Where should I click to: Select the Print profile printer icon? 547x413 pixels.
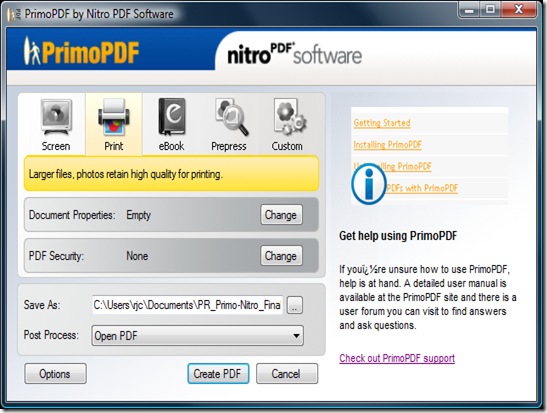point(114,117)
